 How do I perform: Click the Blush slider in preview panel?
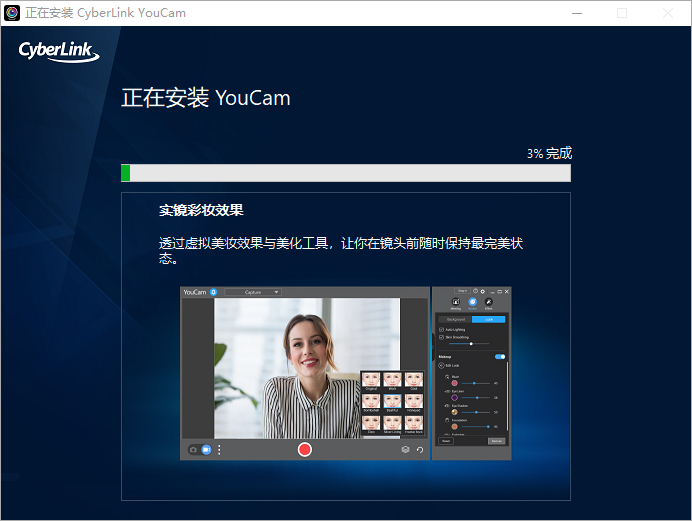(476, 383)
